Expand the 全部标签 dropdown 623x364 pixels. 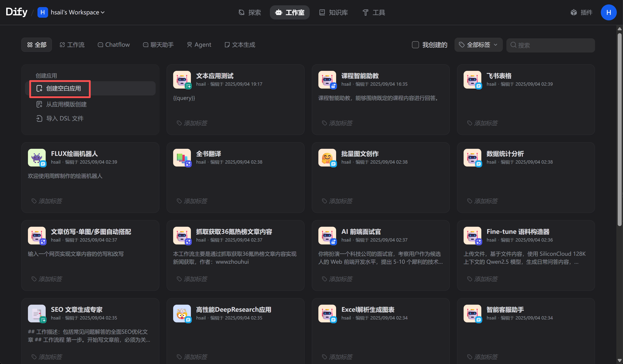(478, 45)
